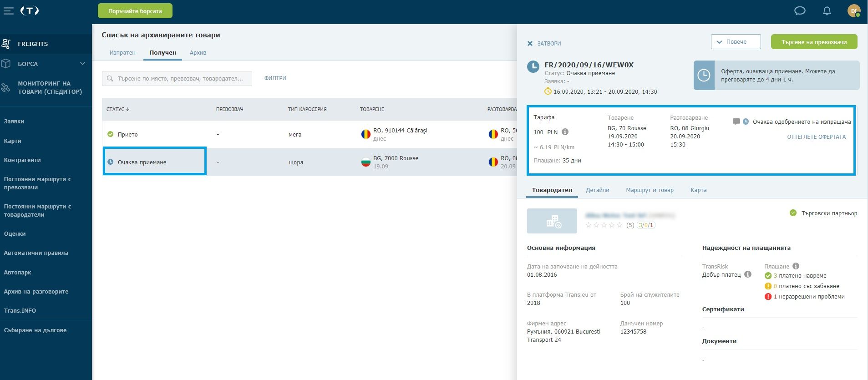Viewport: 868px width, 380px height.
Task: Close the offer panel with X
Action: tap(530, 44)
